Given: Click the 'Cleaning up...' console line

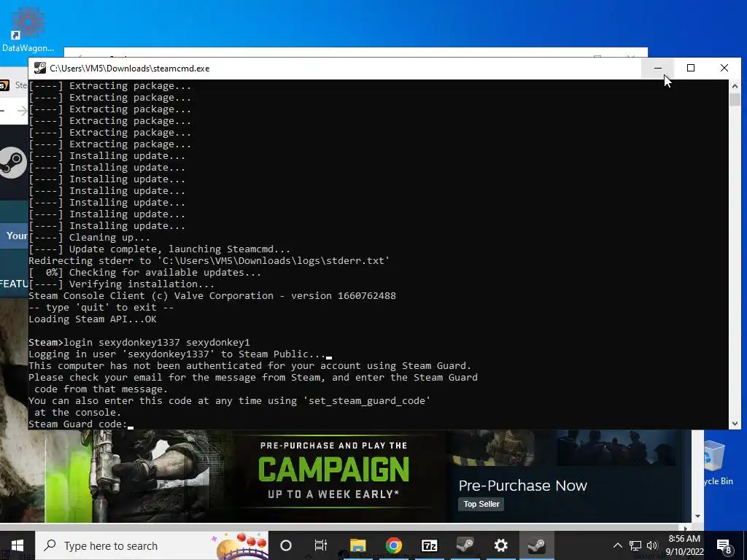Looking at the screenshot, I should pos(90,237).
